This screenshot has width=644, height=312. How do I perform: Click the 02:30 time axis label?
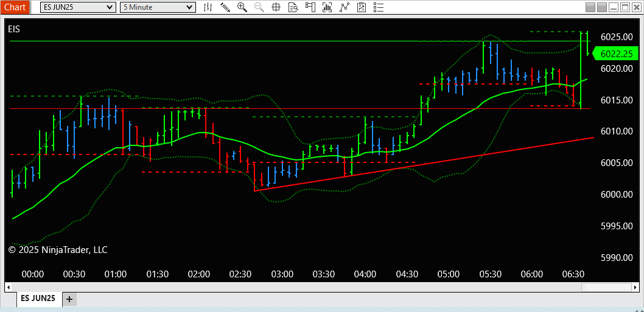tap(240, 274)
